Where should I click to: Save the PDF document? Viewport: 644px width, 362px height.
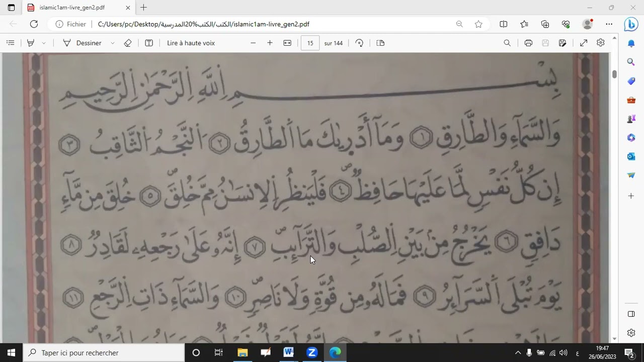tap(545, 43)
